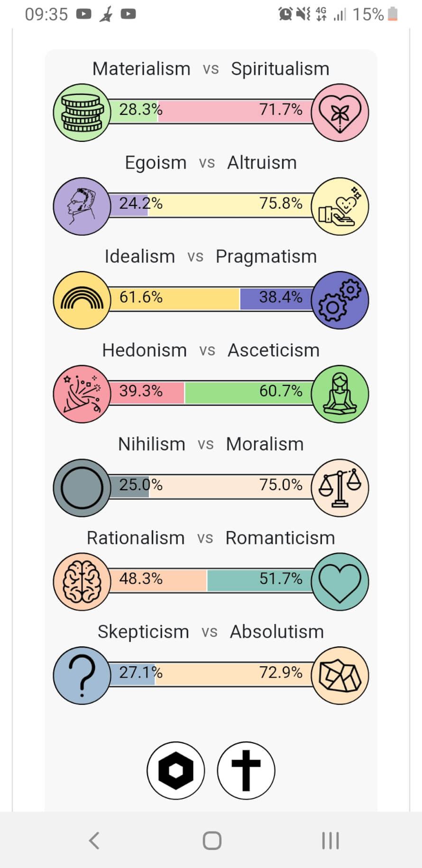Tap the Absolutism crumpled map icon
422x868 pixels.
click(340, 675)
